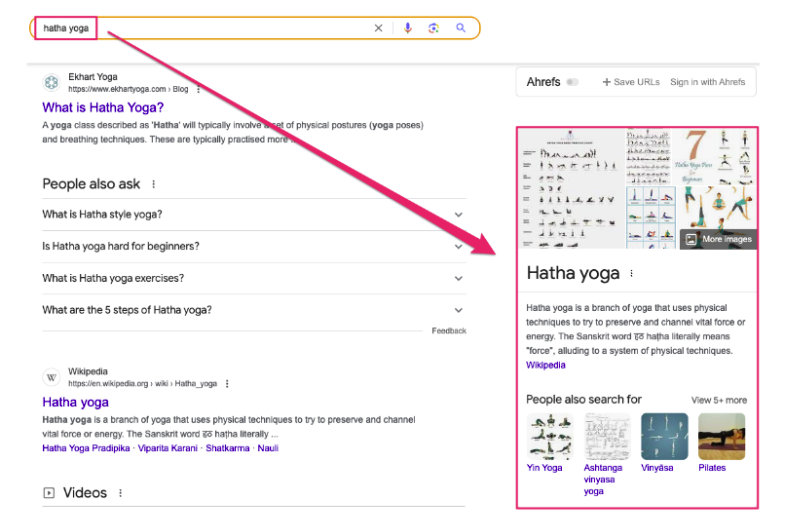
Task: Open the 'What is Hatha Yoga?' result
Action: click(103, 107)
